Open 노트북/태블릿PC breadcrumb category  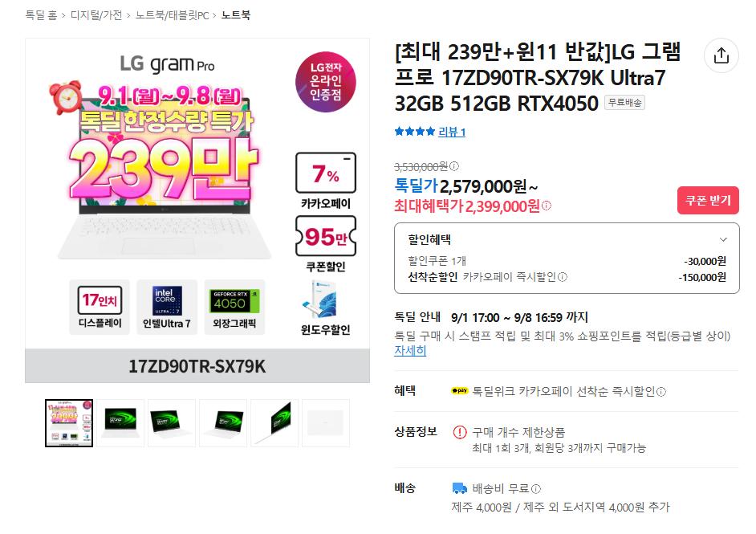[172, 15]
